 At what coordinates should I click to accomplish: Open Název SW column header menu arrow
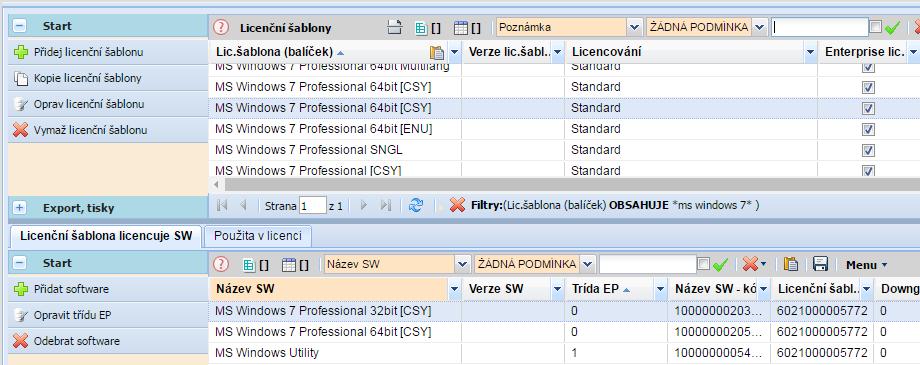(x=454, y=289)
